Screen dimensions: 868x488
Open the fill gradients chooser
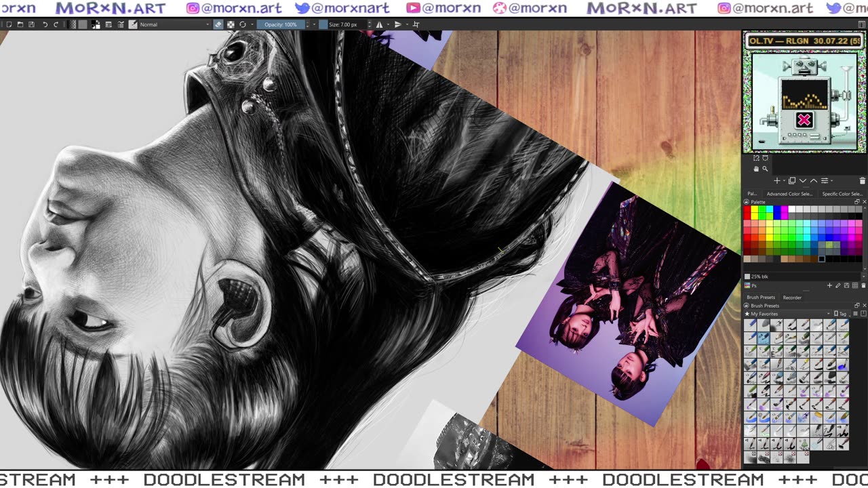(x=73, y=24)
